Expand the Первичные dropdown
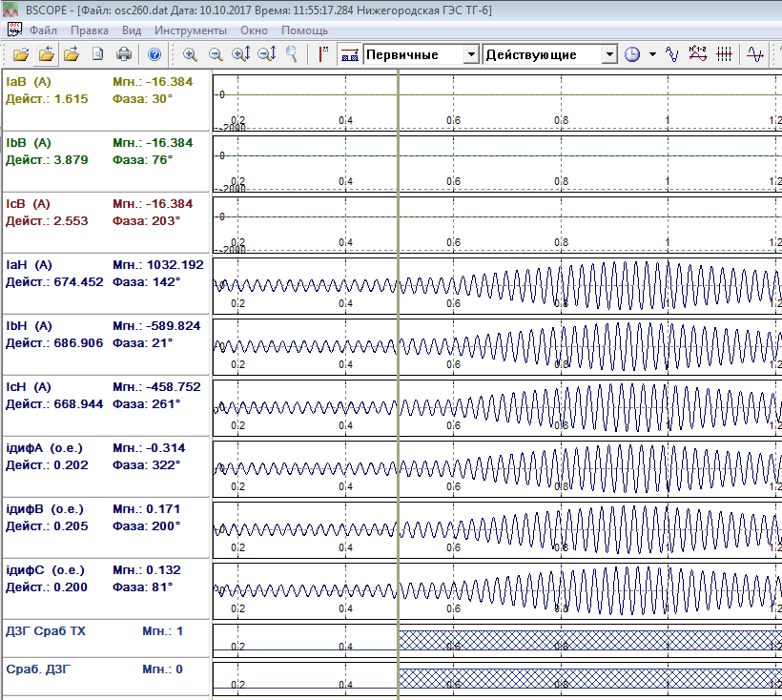Screen dimensions: 782x700 [x=470, y=54]
